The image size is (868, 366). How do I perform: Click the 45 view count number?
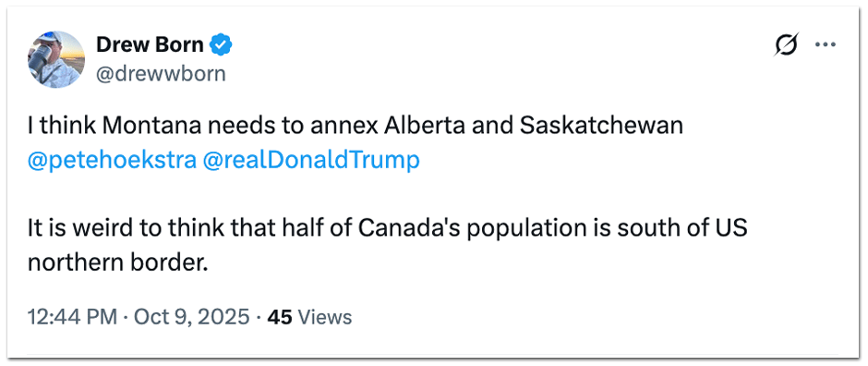pos(280,317)
